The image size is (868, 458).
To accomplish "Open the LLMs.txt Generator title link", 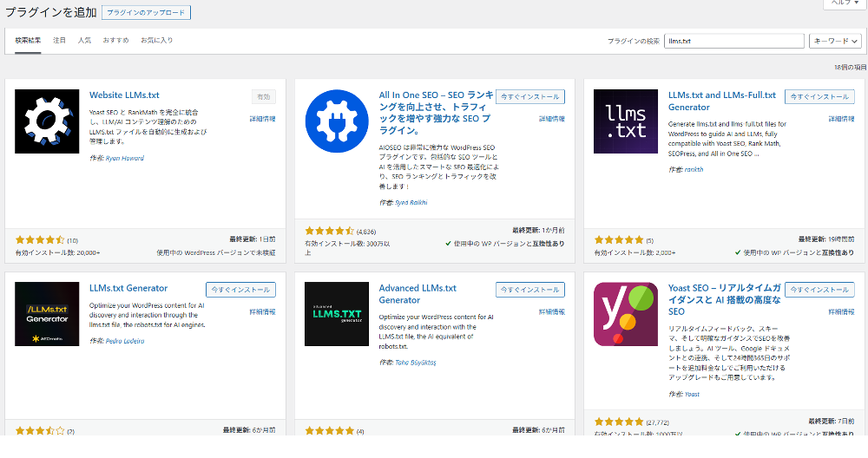I will pos(128,288).
